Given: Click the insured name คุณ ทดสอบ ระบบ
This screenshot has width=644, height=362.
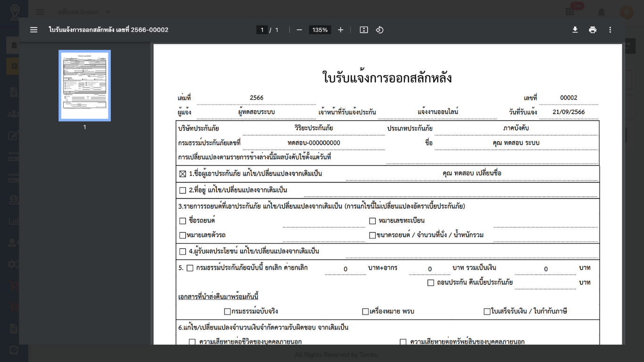Looking at the screenshot, I should (516, 143).
